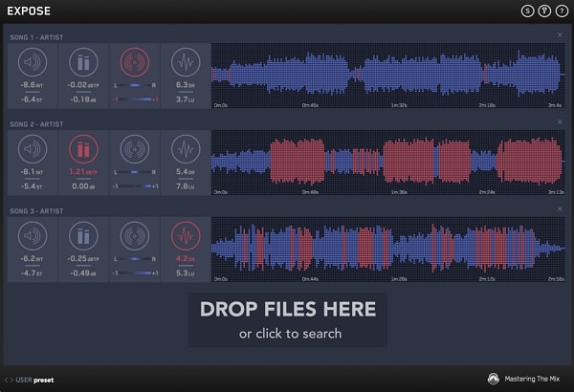Open the license key icon
574x392 pixels.
(543, 11)
